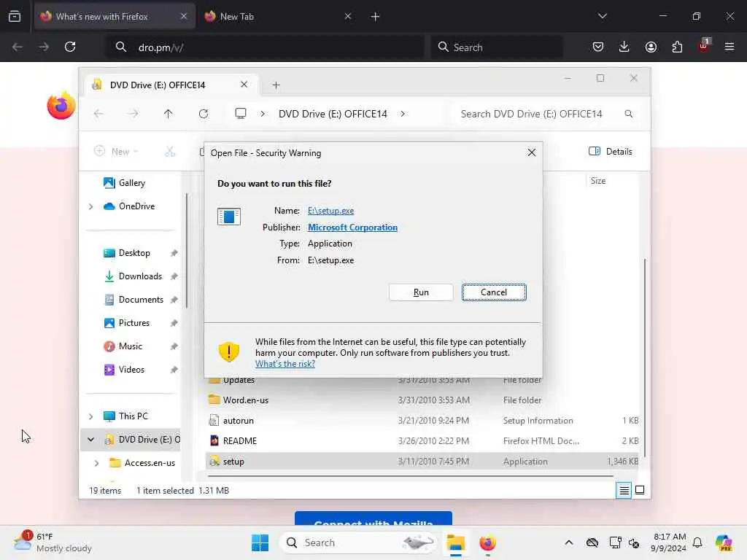Image resolution: width=747 pixels, height=560 pixels.
Task: Collapse the DVD Drive (E:) tree node
Action: click(91, 439)
